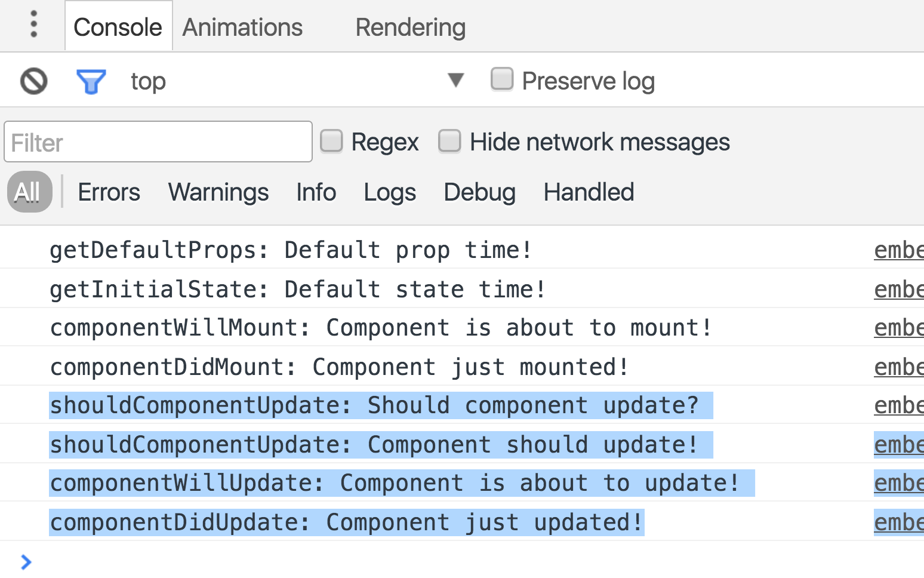Clear the console log

(x=34, y=81)
